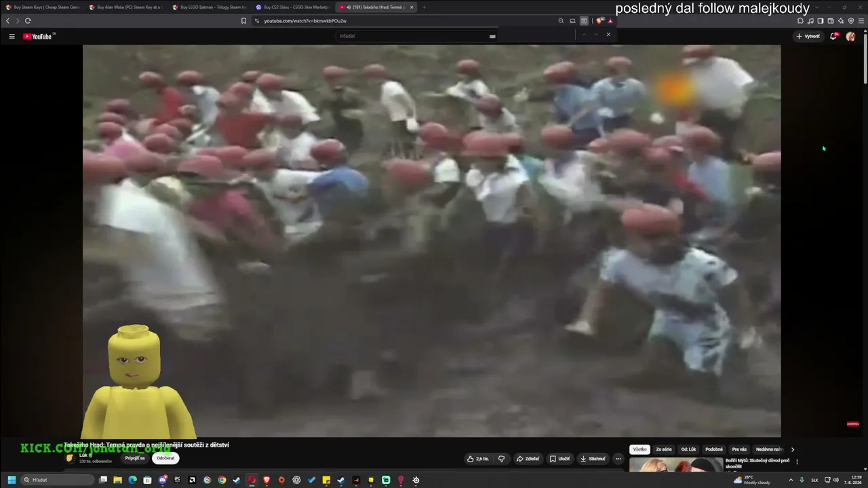The width and height of the screenshot is (868, 488).
Task: Open ChatGPT from the taskbar
Action: [296, 480]
